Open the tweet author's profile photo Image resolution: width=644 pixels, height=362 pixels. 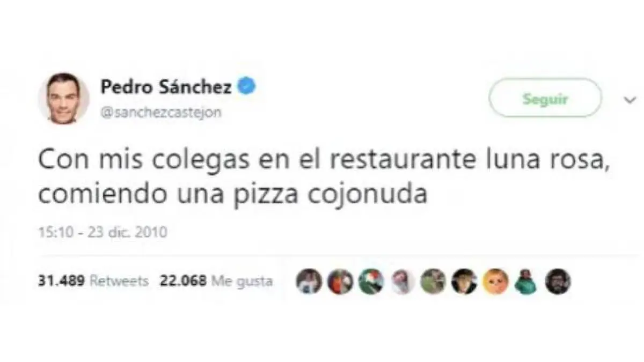coord(64,98)
